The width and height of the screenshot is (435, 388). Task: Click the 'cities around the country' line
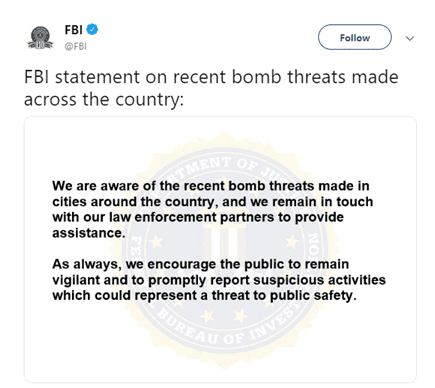[212, 202]
